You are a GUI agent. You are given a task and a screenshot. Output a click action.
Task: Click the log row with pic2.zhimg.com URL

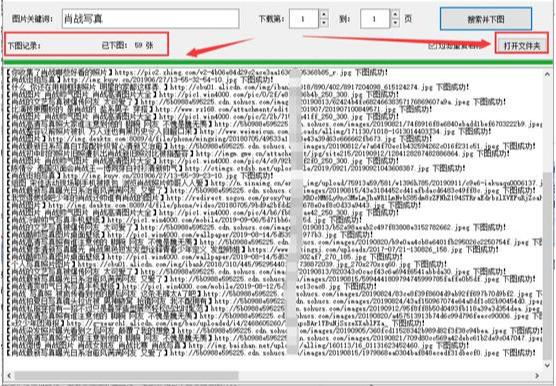[198, 72]
